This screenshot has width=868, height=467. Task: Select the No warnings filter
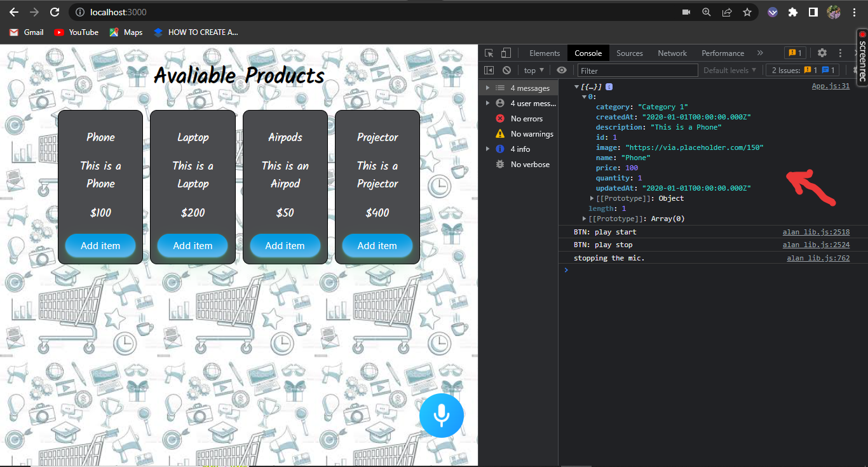(x=519, y=133)
